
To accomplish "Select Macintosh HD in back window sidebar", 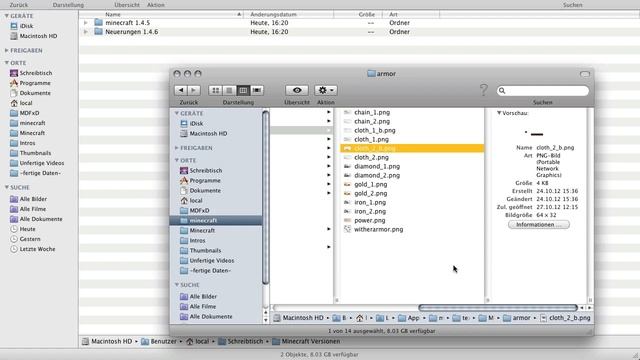I will (34, 36).
